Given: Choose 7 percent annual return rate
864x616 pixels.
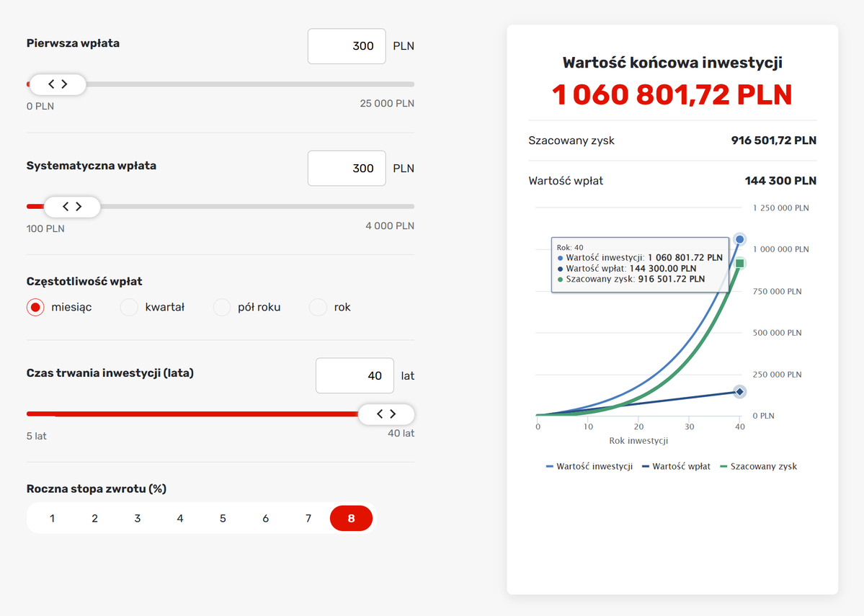Looking at the screenshot, I should point(308,519).
